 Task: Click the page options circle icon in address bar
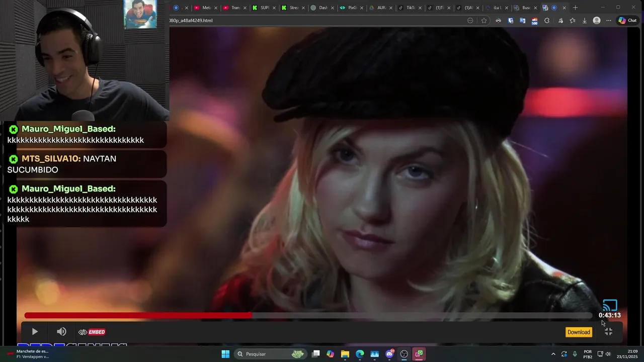(470, 21)
